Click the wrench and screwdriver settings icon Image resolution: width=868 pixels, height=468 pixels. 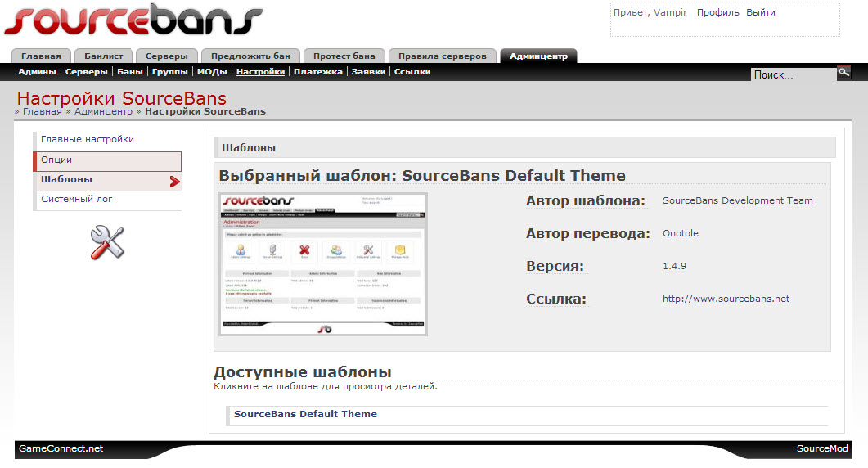click(x=107, y=242)
